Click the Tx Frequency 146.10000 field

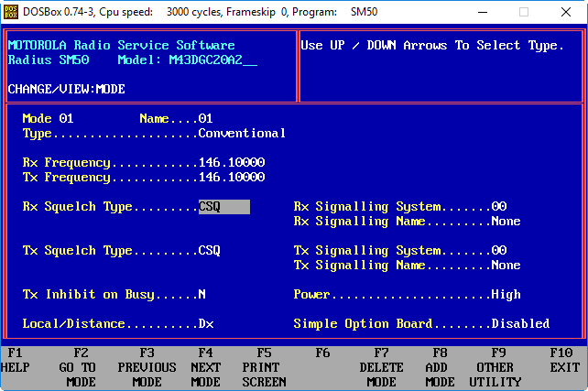(231, 178)
